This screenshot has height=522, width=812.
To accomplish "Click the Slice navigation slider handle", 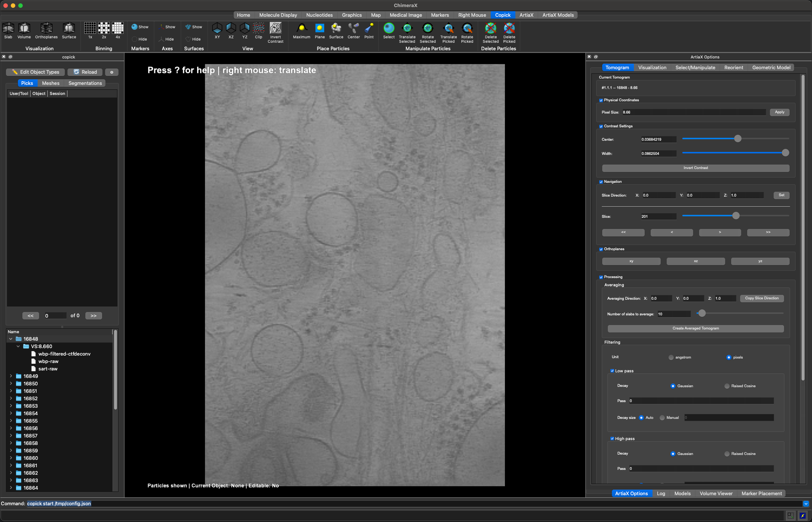I will point(736,216).
